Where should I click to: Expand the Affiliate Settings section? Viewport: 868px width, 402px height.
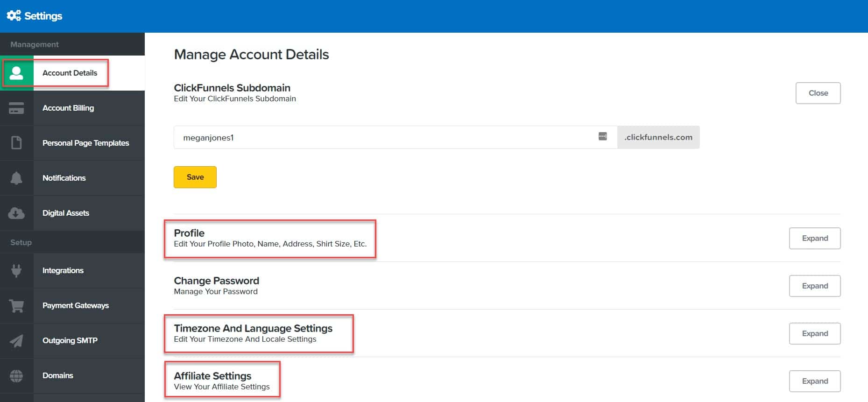click(815, 381)
